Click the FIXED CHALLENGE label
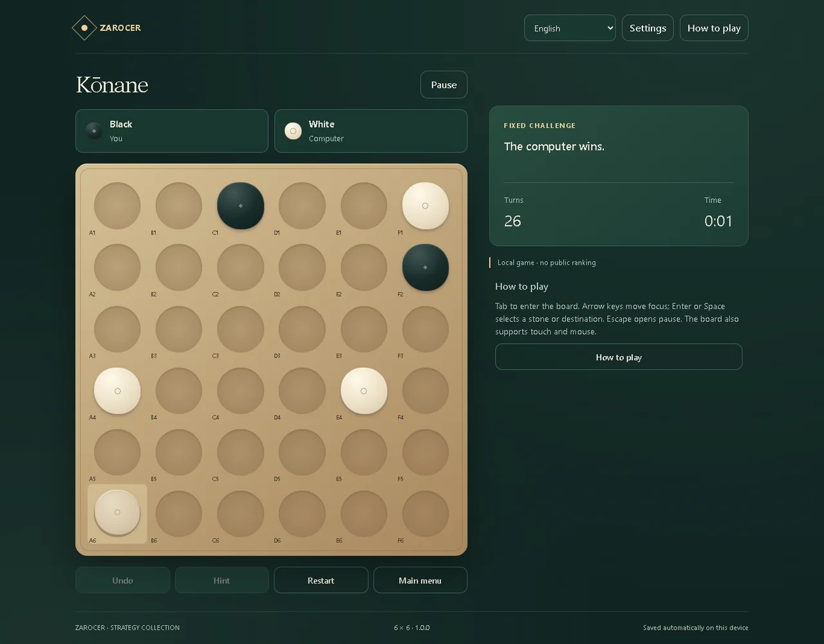824x644 pixels. click(539, 126)
